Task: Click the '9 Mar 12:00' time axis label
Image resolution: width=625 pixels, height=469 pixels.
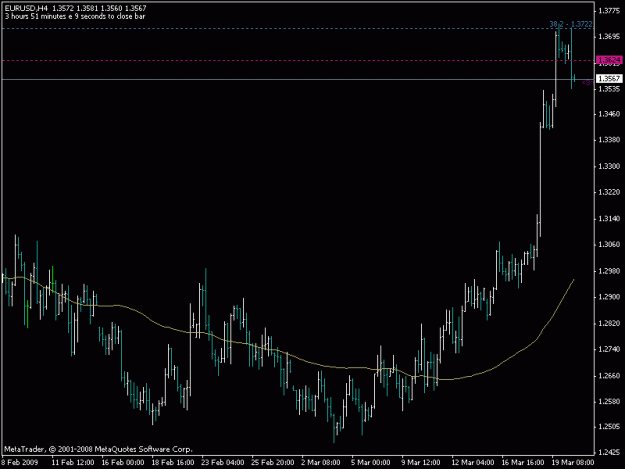Action: click(421, 462)
